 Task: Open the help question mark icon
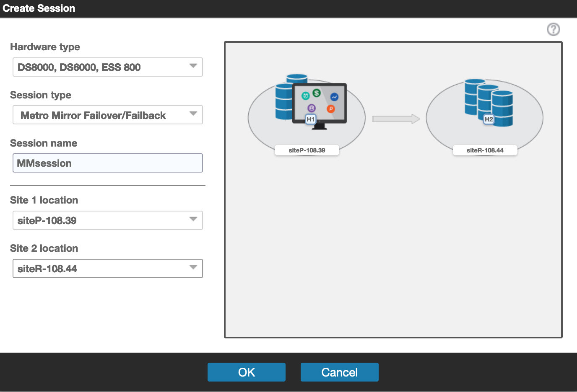553,29
